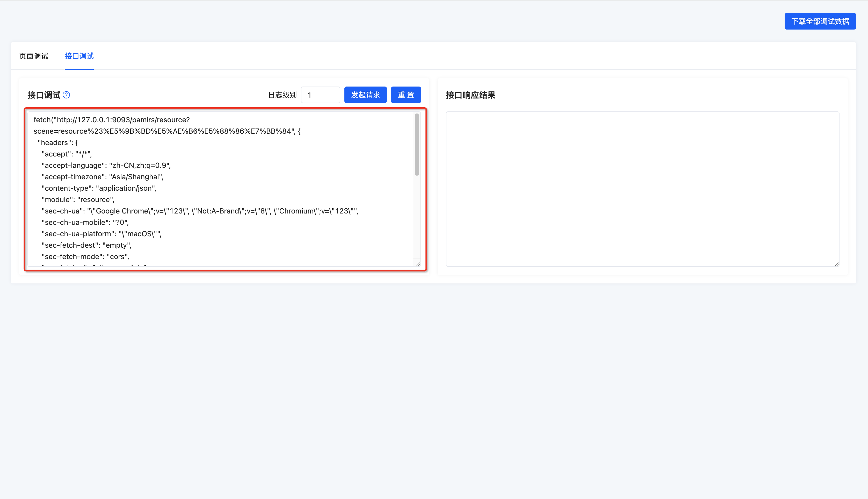
Task: Grab the request textarea scrollbar thumb
Action: pyautogui.click(x=417, y=144)
